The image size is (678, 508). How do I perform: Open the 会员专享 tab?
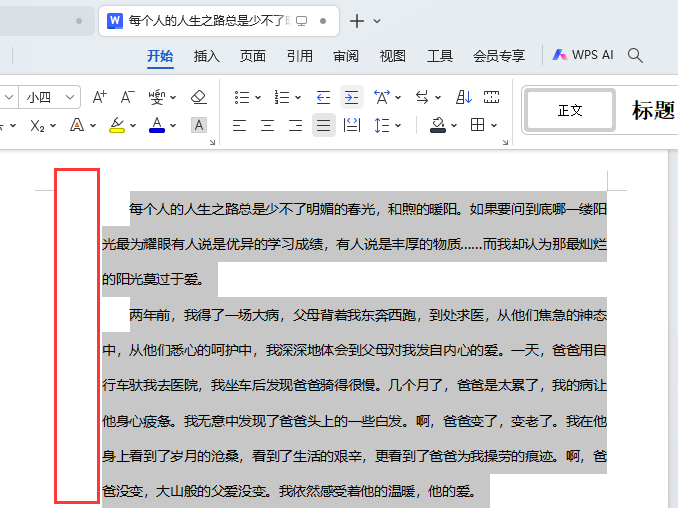coord(499,56)
